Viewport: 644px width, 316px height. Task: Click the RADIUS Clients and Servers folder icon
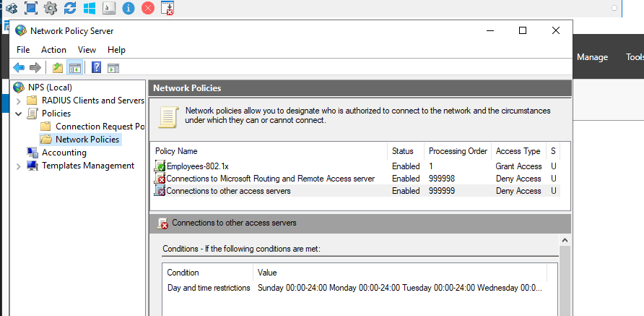32,101
